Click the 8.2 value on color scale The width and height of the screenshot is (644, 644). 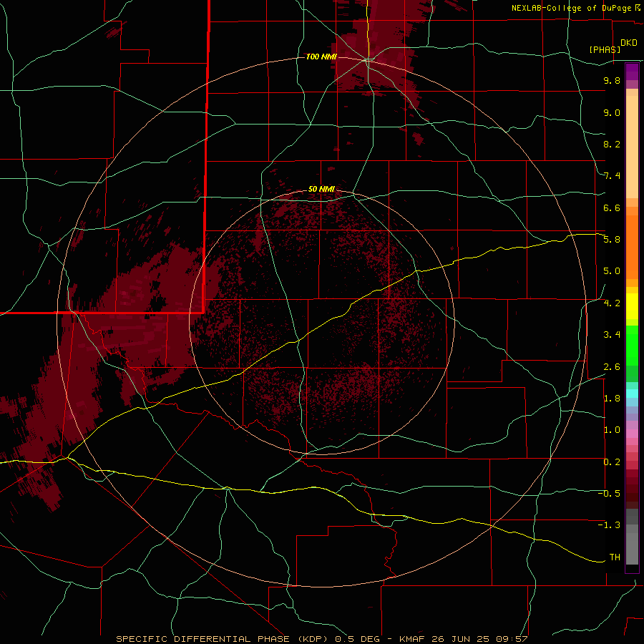tap(612, 144)
